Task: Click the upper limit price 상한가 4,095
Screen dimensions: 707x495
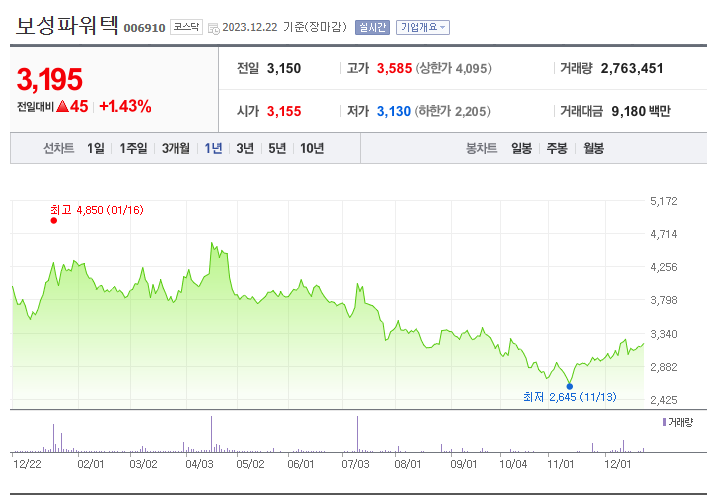Action: pyautogui.click(x=454, y=69)
